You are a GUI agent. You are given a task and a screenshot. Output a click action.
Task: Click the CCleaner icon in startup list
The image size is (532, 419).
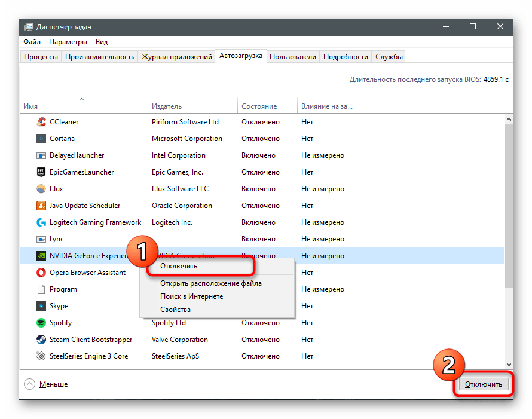(41, 122)
